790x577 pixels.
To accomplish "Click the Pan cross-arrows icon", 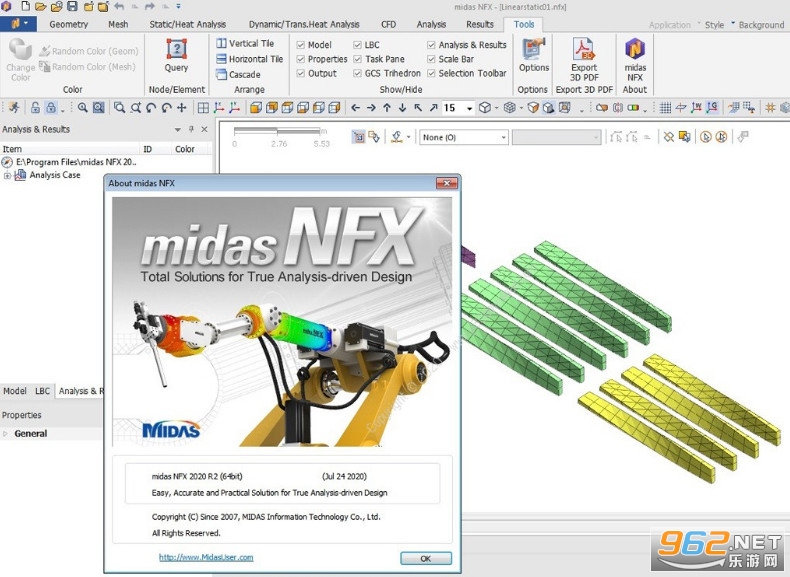I will (x=182, y=107).
